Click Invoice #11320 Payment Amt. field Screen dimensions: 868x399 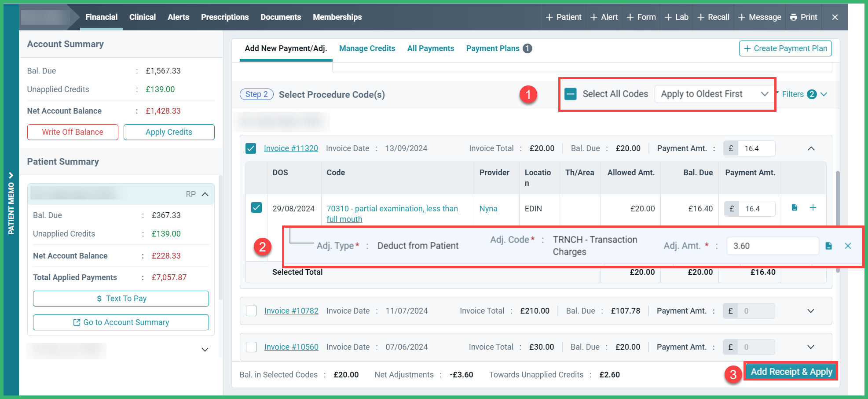(757, 148)
